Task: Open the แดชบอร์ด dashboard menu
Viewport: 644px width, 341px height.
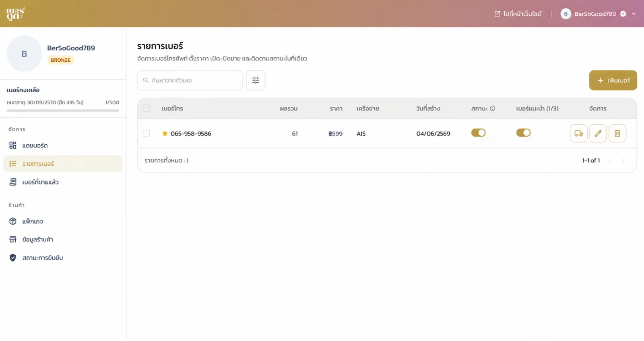Action: pos(63,146)
